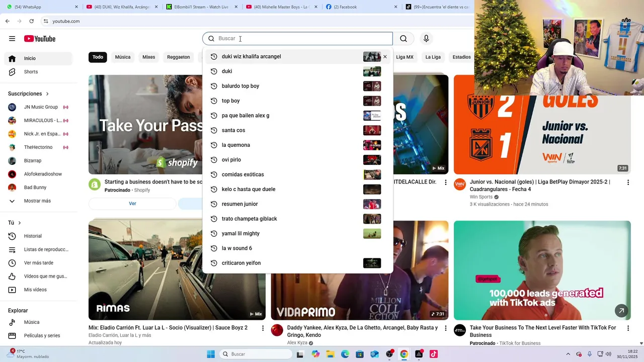Show hidden system tray icons
This screenshot has width=644, height=362.
[568, 354]
